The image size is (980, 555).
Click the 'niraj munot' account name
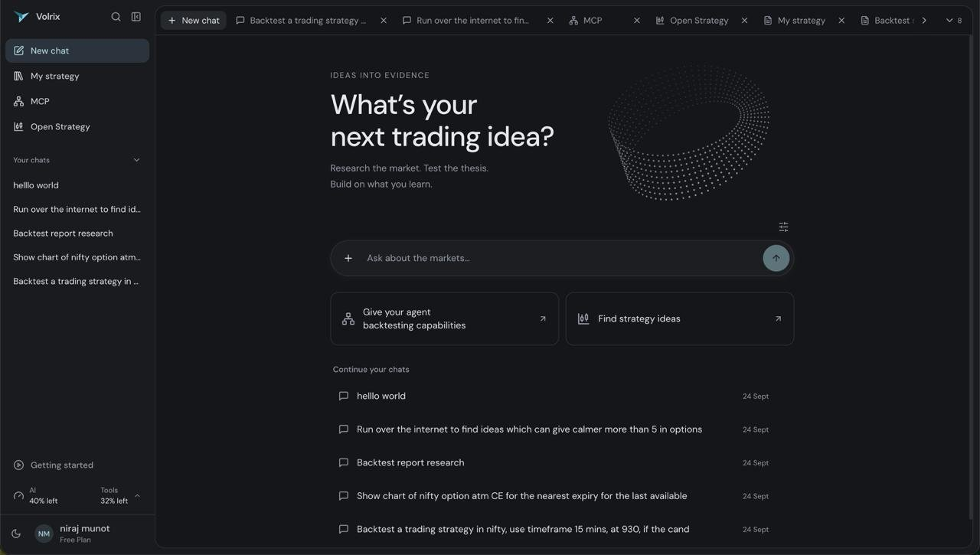pos(85,528)
